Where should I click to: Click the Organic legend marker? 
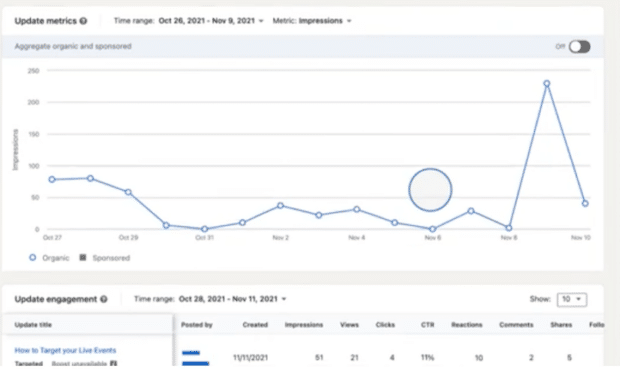(x=32, y=258)
